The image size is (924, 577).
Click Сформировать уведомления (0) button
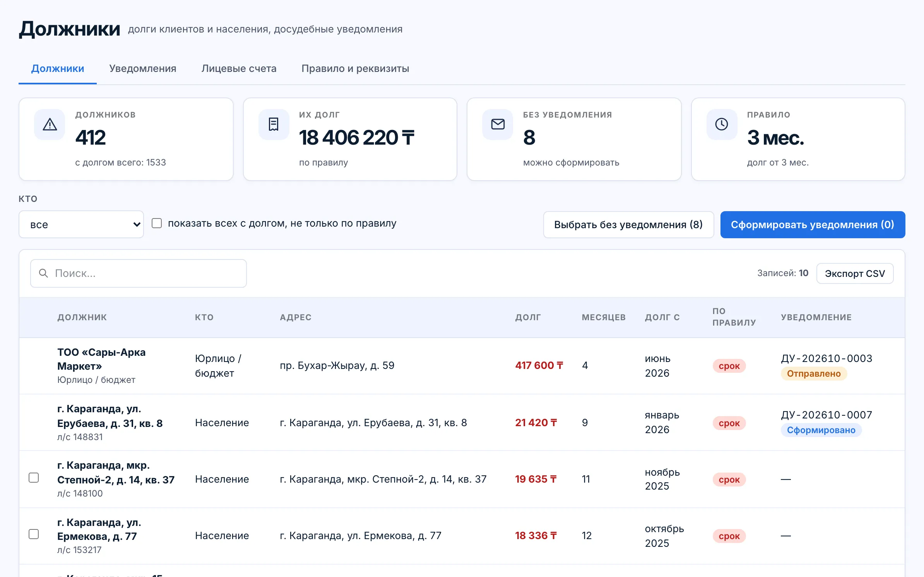813,225
